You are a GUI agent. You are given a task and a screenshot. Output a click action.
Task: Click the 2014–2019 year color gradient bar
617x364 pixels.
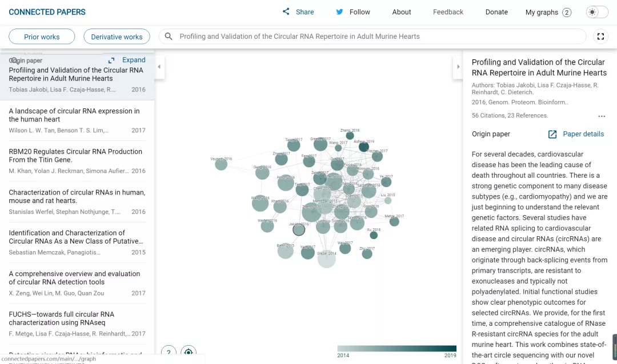coord(396,348)
